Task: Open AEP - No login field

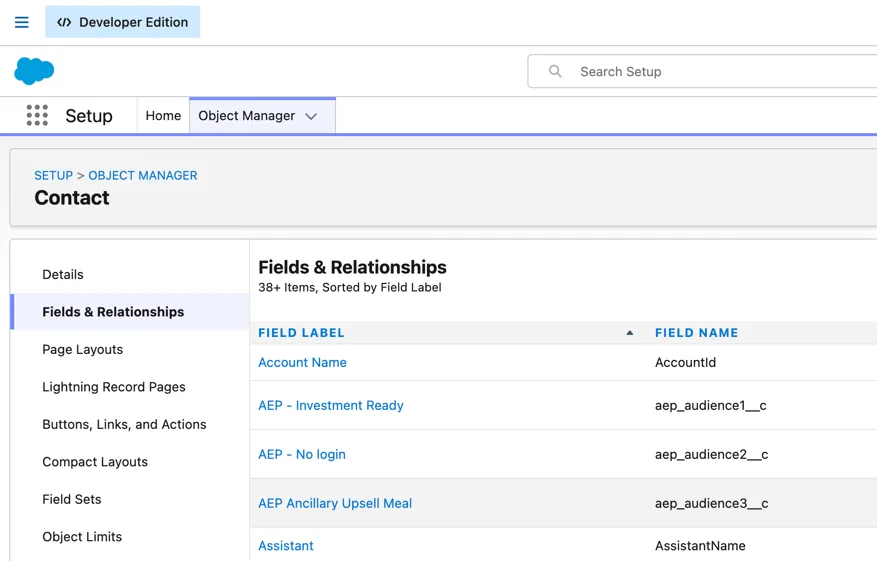Action: click(301, 454)
